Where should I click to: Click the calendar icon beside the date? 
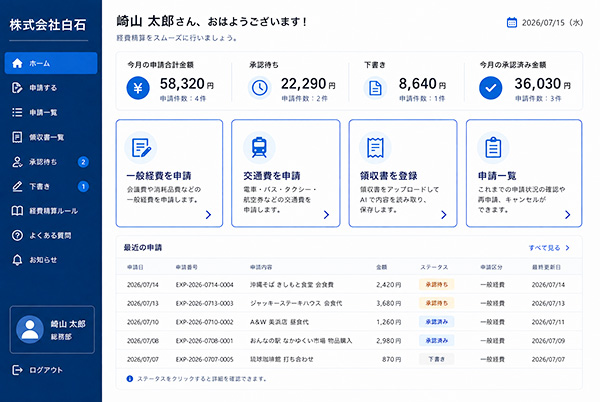[x=512, y=23]
